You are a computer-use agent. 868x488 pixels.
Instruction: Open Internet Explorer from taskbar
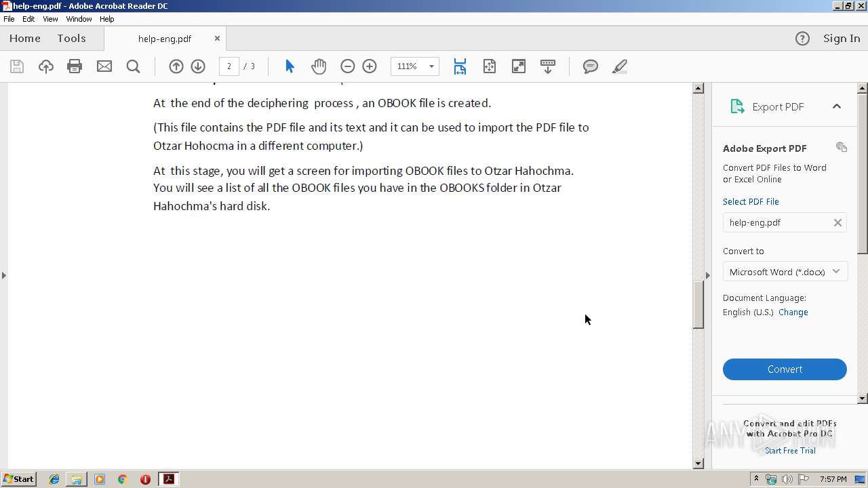(54, 479)
